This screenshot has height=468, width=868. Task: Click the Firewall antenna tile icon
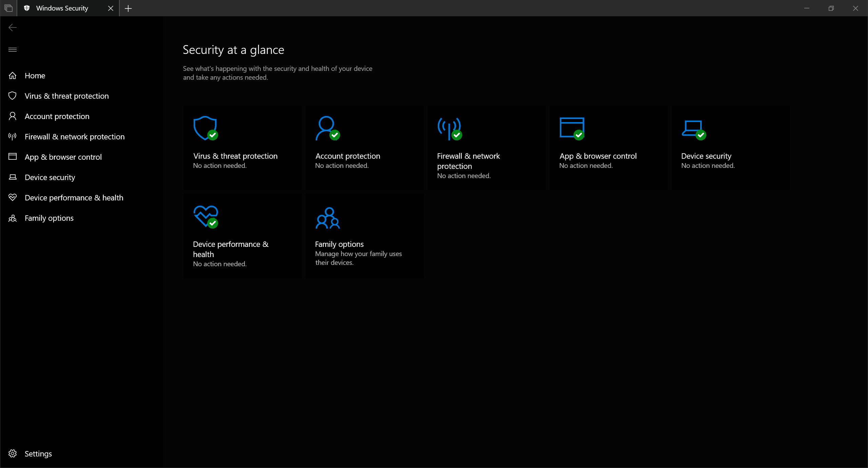449,128
